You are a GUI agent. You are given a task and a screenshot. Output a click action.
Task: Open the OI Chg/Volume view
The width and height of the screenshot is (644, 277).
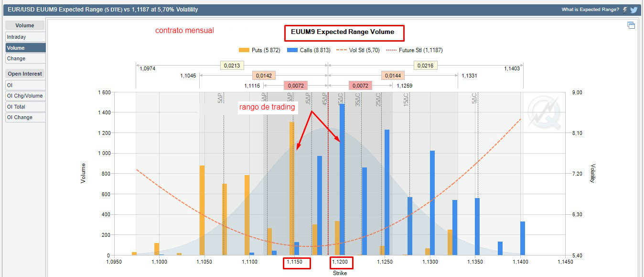pyautogui.click(x=25, y=96)
